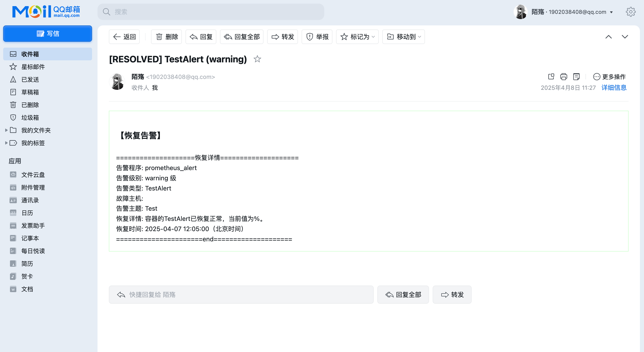
Task: Open 收件箱 inbox folder
Action: point(47,54)
